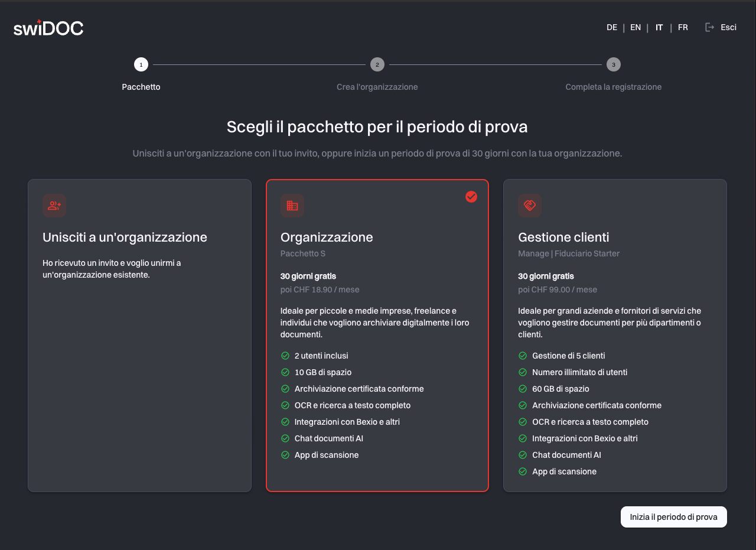Select the 'Unisciti a un'organizzazione' card title
Image resolution: width=756 pixels, height=550 pixels.
pos(125,237)
